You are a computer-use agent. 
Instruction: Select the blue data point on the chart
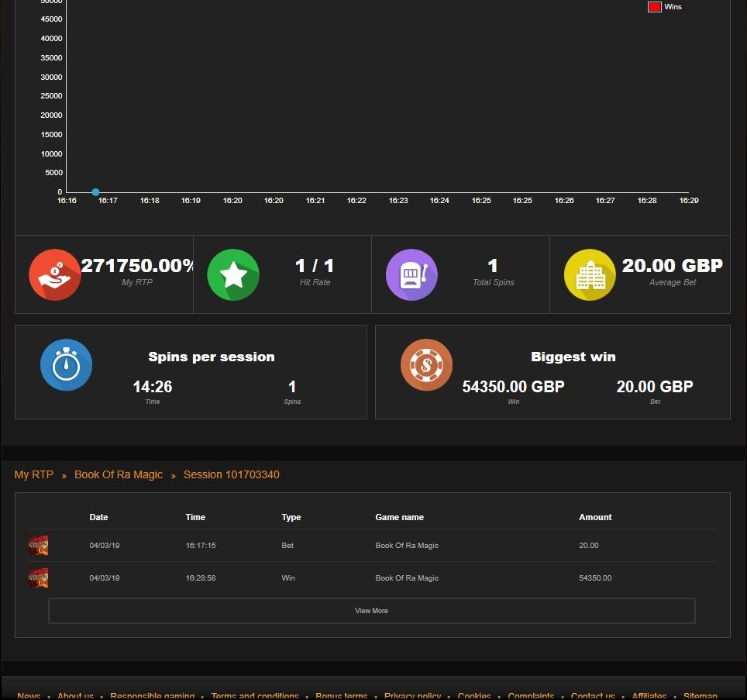(95, 192)
